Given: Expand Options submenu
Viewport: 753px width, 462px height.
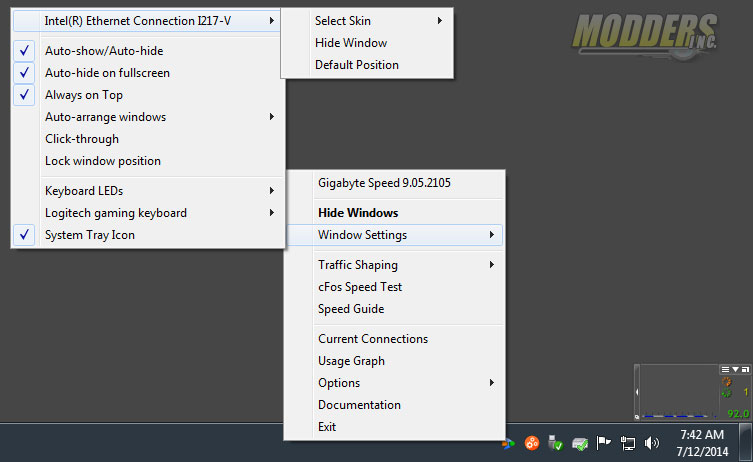Looking at the screenshot, I should pyautogui.click(x=394, y=383).
